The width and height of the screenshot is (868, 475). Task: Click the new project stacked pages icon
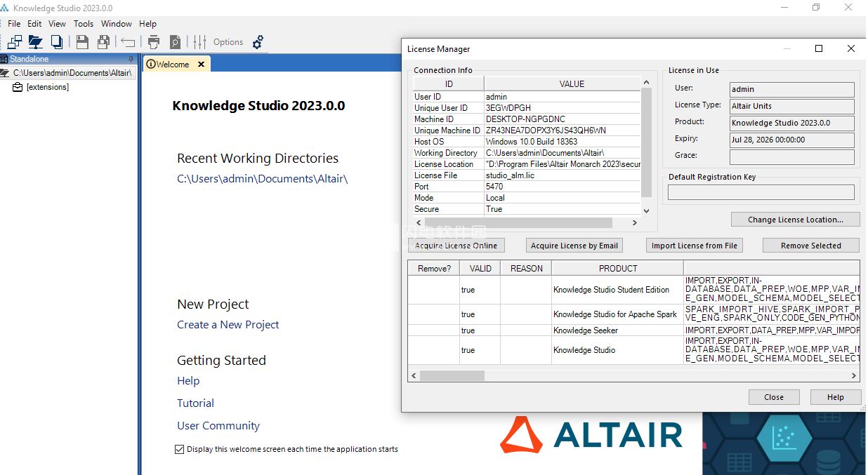tap(57, 42)
